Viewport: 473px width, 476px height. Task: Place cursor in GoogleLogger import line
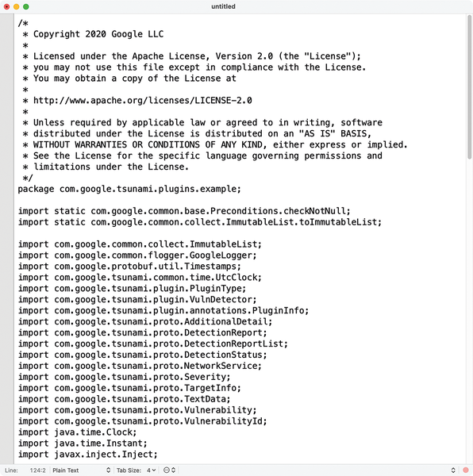(x=137, y=255)
